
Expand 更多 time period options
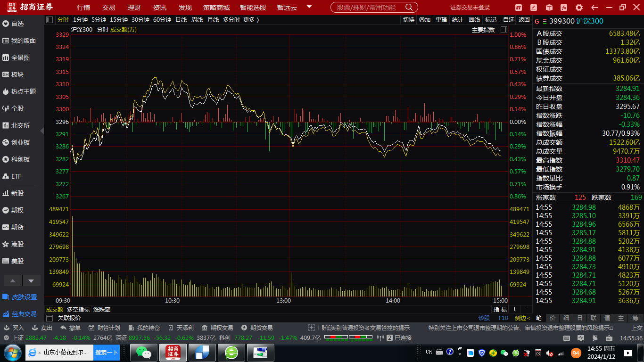click(x=251, y=20)
